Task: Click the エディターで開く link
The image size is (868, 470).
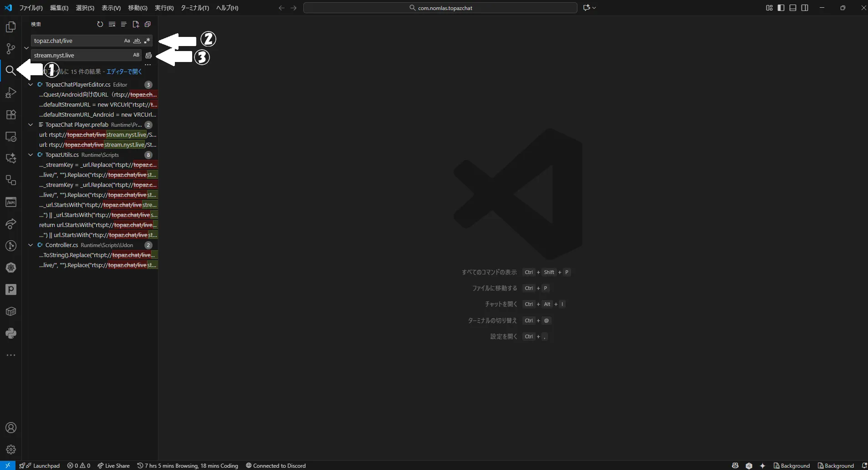Action: click(124, 72)
